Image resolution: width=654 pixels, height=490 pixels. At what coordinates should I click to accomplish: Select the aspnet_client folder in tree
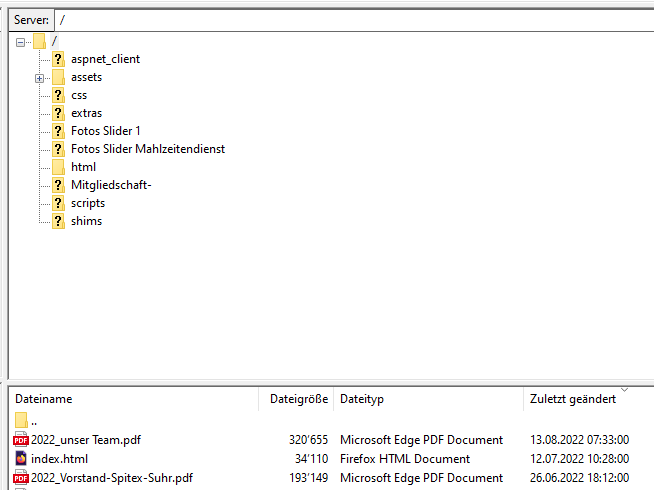point(105,59)
